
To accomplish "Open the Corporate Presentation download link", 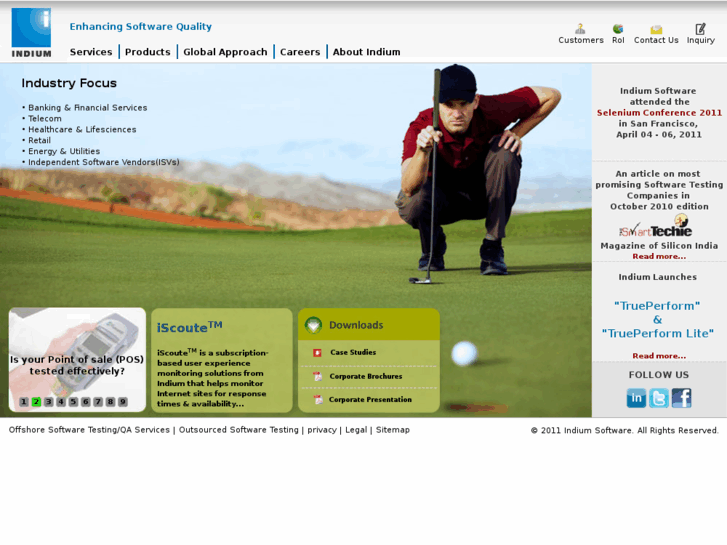I will tap(370, 399).
